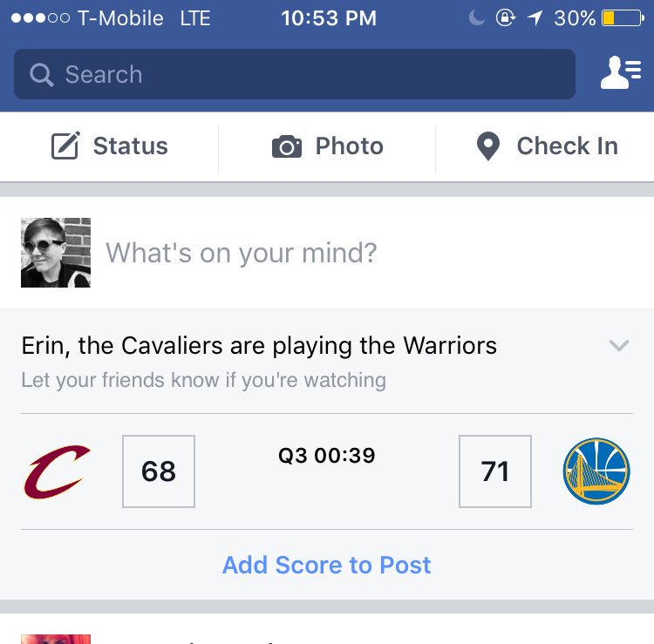Viewport: 654px width, 644px height.
Task: Tap the Status compose pencil icon
Action: (x=65, y=146)
